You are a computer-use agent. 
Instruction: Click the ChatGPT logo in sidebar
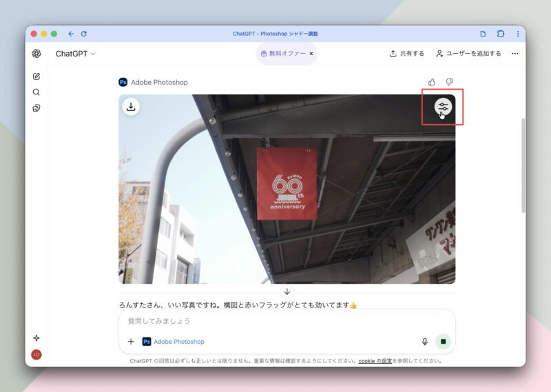(x=37, y=54)
